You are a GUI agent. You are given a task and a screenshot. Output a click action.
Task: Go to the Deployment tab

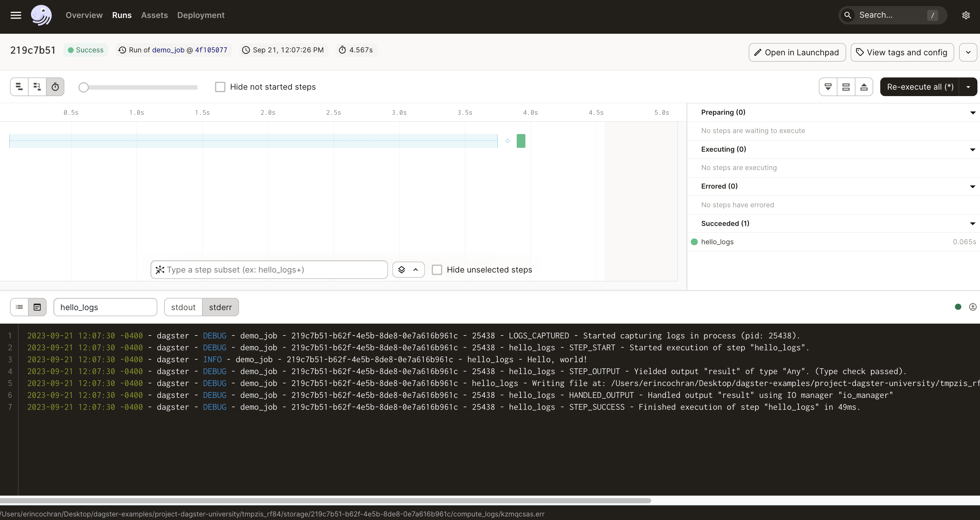tap(201, 15)
